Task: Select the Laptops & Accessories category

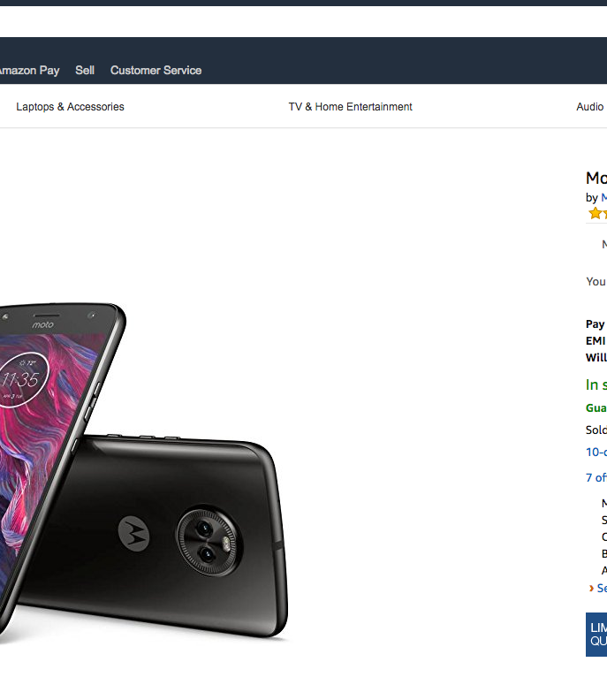Action: click(x=70, y=107)
